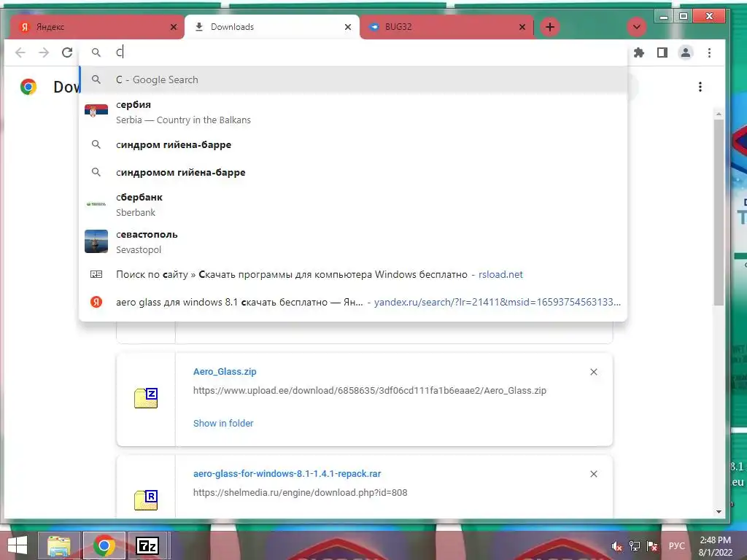The width and height of the screenshot is (747, 560).
Task: Close the BUG32 tab
Action: (x=522, y=27)
